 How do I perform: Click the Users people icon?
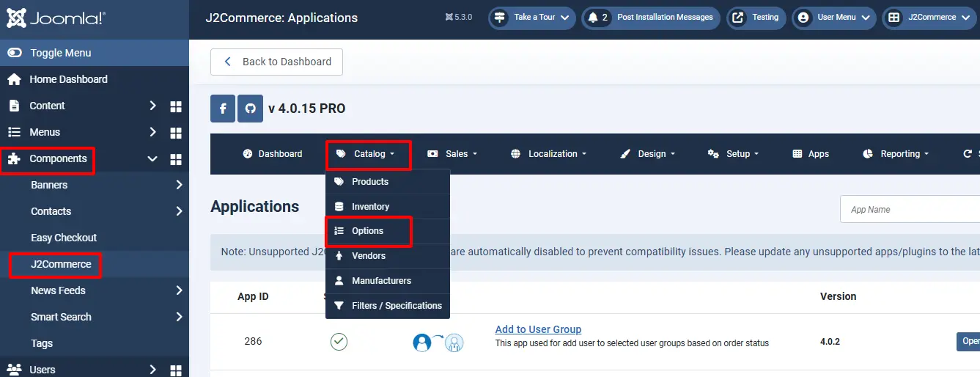click(x=14, y=370)
